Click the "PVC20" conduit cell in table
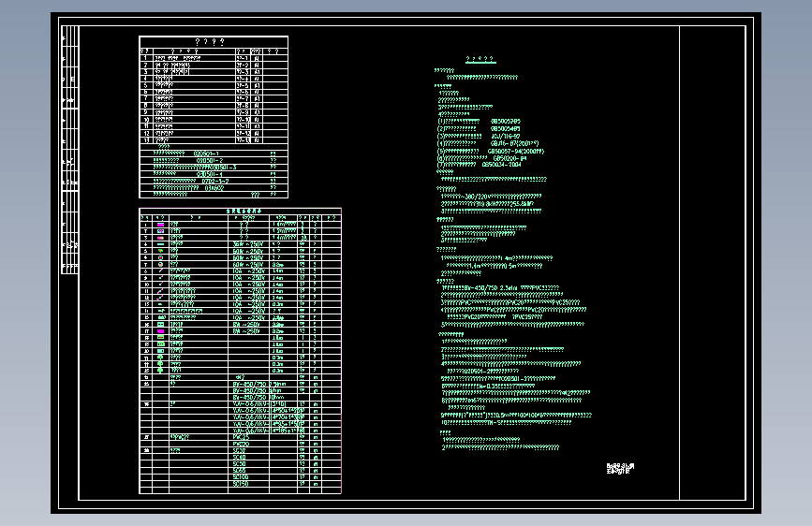The height and width of the screenshot is (526, 812). (x=241, y=445)
